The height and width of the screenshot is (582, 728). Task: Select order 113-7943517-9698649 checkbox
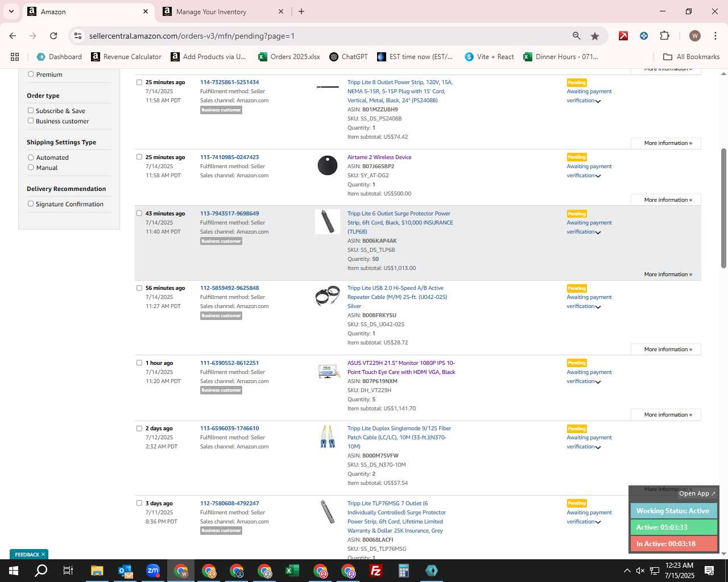coord(139,213)
